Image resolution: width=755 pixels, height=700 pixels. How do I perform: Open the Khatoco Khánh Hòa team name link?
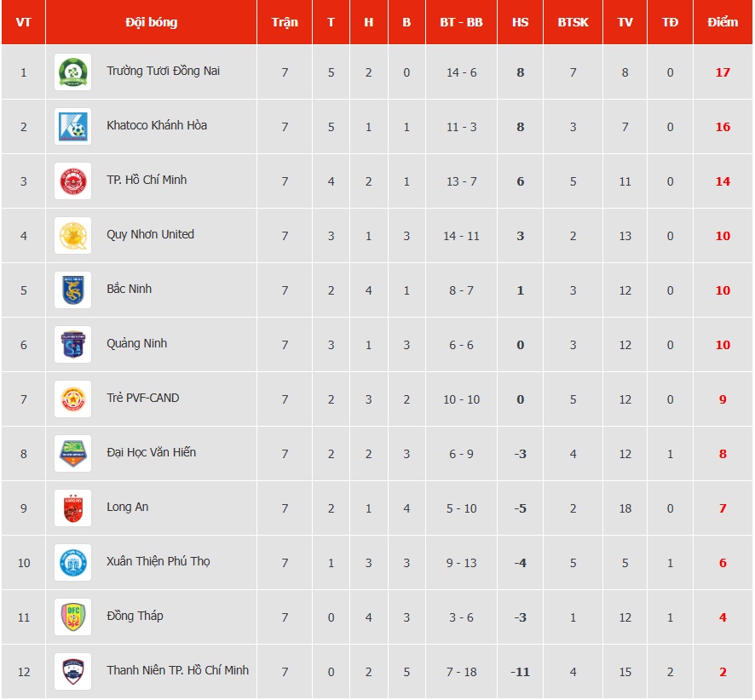coord(157,125)
